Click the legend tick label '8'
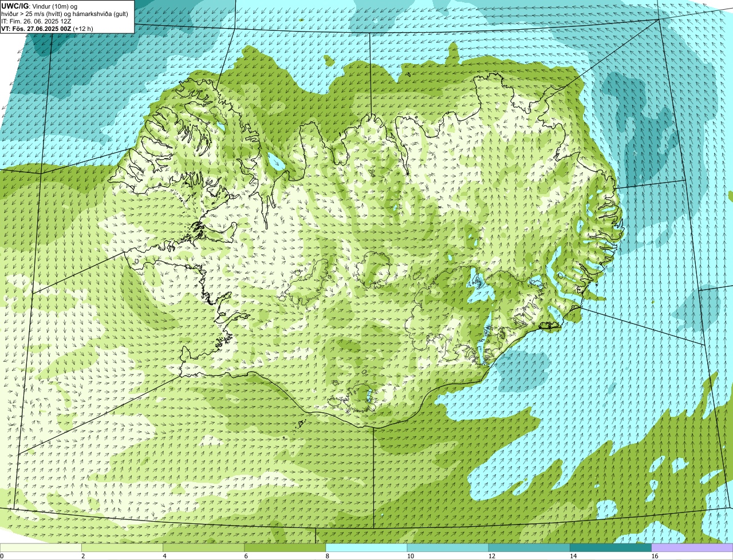 327,556
